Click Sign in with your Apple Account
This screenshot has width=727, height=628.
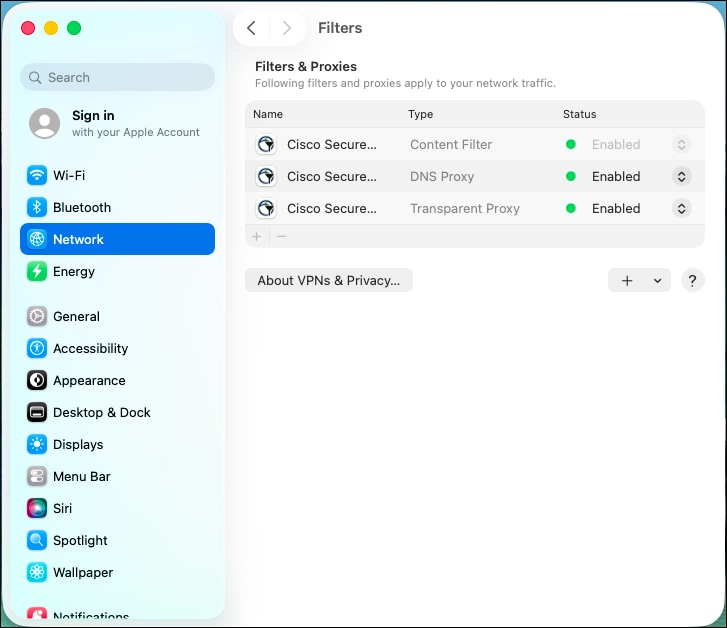(117, 123)
